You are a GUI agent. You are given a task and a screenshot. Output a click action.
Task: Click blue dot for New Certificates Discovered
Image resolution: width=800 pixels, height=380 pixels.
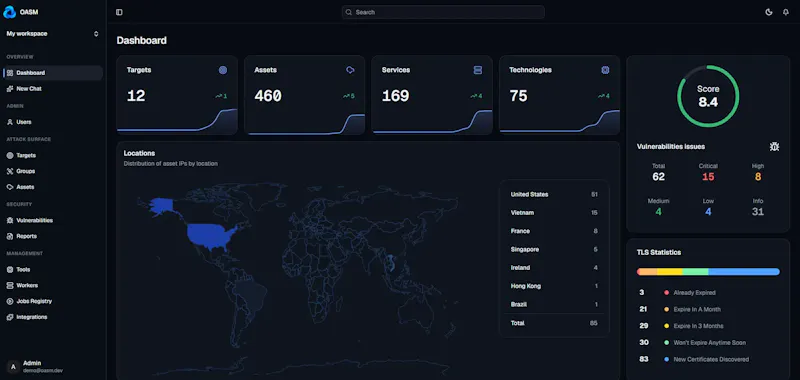pos(666,360)
